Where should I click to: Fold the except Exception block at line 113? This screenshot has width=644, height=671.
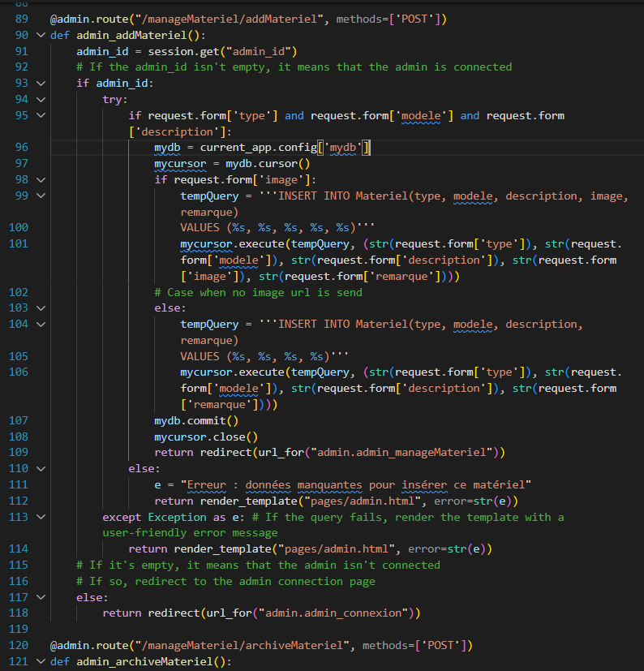coord(41,517)
